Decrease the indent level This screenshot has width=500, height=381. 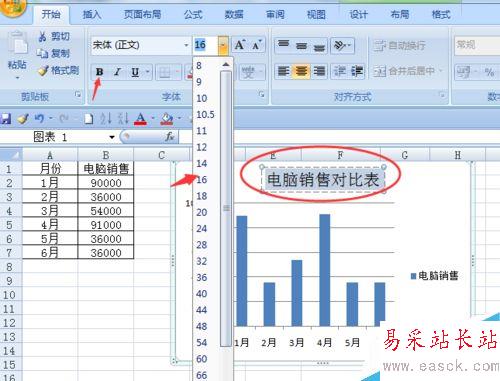[x=340, y=71]
